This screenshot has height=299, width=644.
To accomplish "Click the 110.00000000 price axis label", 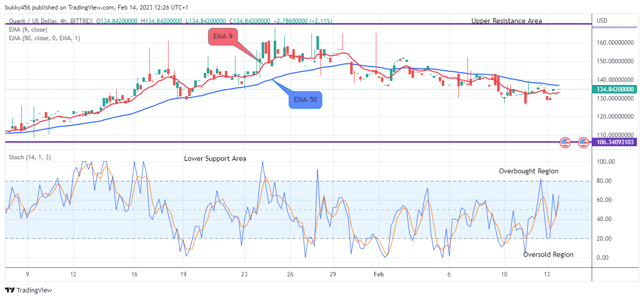I will (x=616, y=135).
